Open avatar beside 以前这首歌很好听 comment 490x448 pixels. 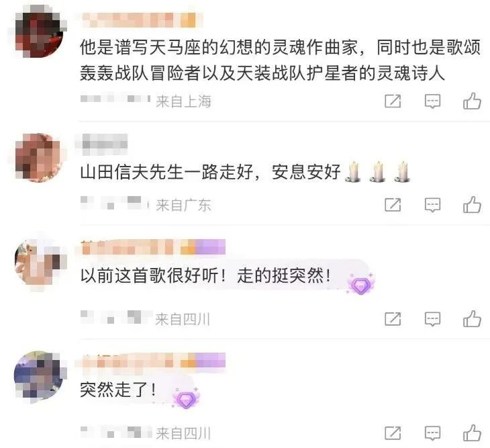coord(39,262)
